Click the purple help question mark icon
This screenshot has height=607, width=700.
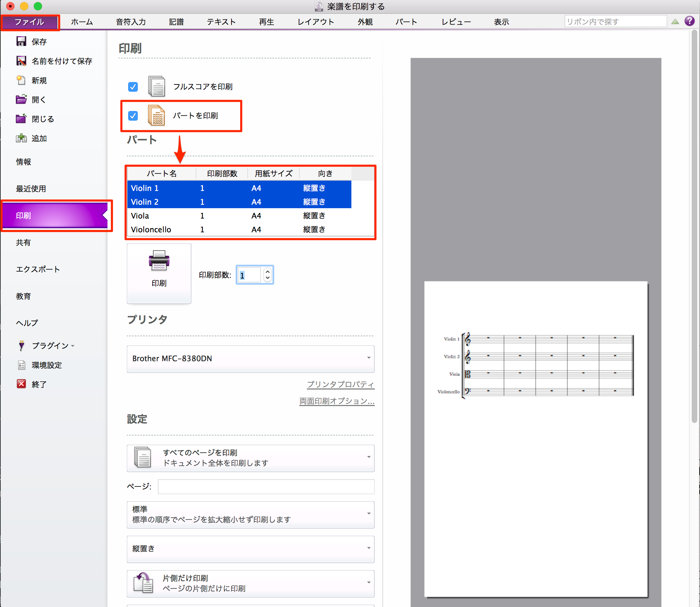[689, 21]
